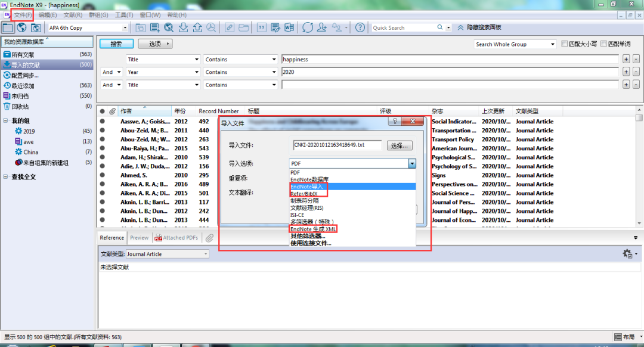Screen dimensions: 644x347
Task: Choose EndNote 生成 XML import option
Action: click(x=352, y=229)
